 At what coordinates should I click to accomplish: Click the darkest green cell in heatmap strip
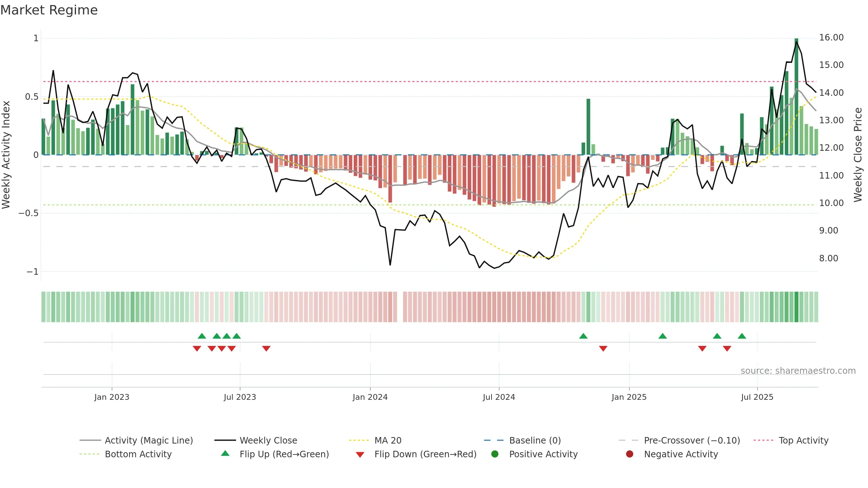click(x=796, y=307)
